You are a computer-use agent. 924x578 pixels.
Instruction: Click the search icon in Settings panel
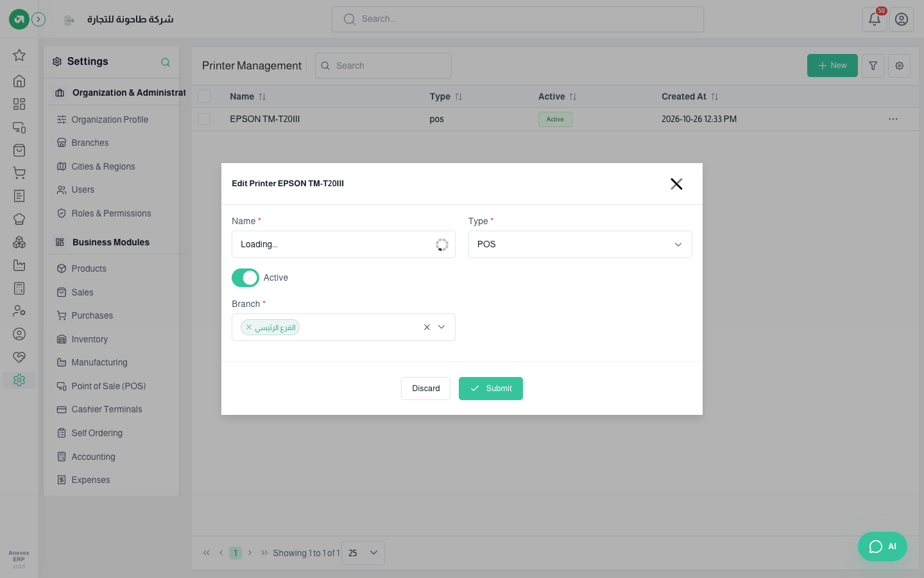coord(166,62)
